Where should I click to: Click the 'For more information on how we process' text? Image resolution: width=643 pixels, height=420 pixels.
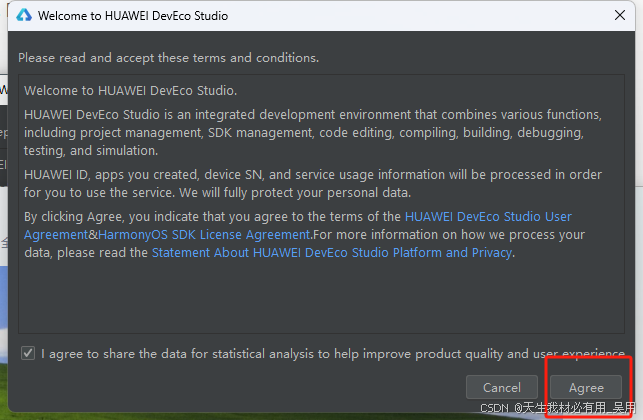[x=449, y=235]
